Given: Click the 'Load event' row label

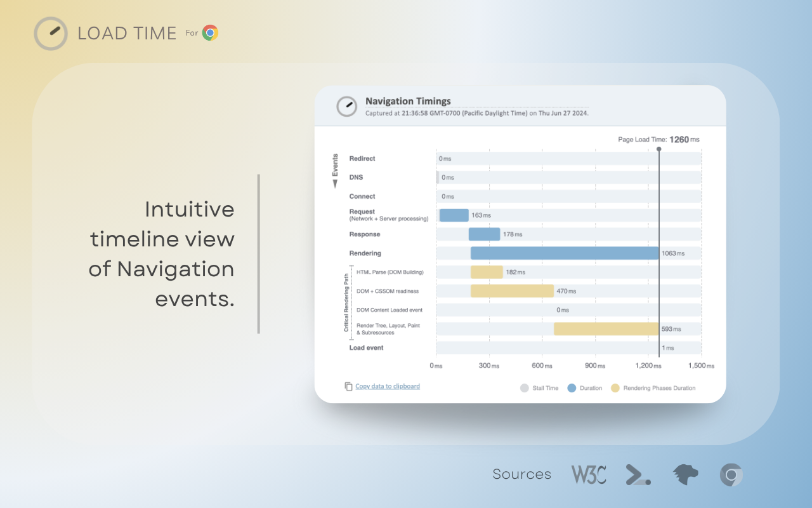Looking at the screenshot, I should [x=366, y=348].
